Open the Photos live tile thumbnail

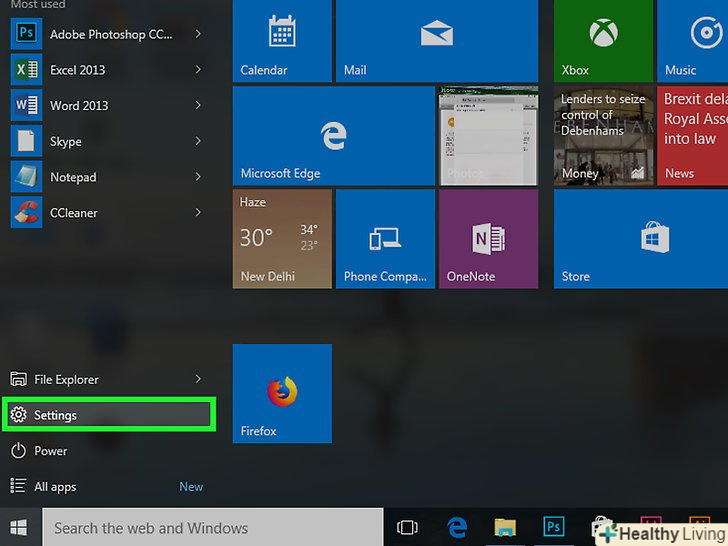[488, 135]
